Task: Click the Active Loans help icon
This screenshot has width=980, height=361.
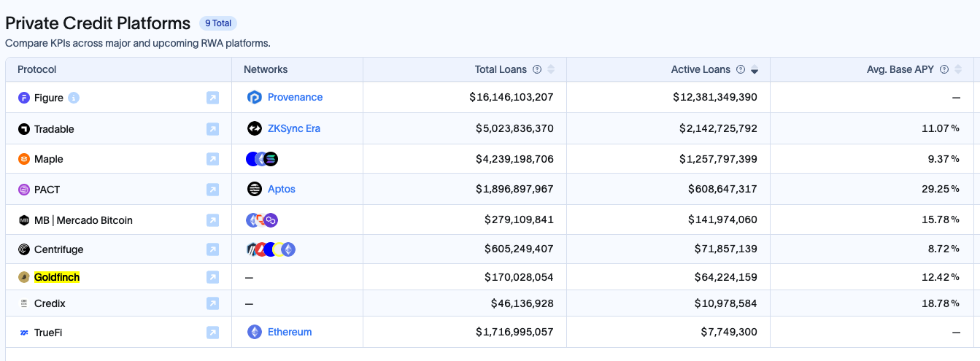Action: click(741, 70)
